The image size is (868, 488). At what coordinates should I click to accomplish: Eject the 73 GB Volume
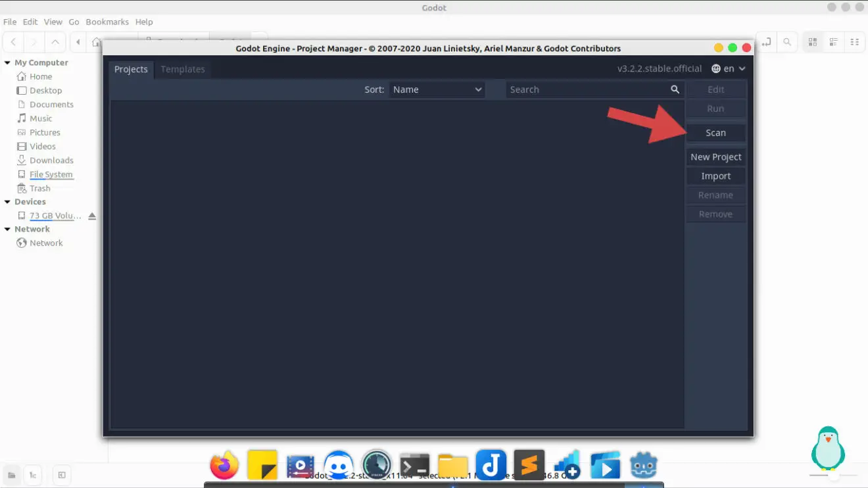[92, 216]
